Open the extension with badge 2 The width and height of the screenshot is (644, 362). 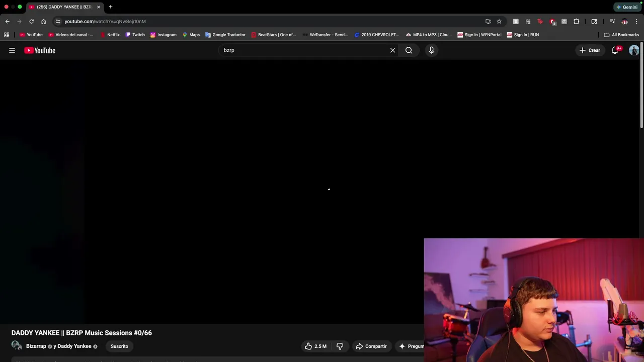click(x=552, y=21)
